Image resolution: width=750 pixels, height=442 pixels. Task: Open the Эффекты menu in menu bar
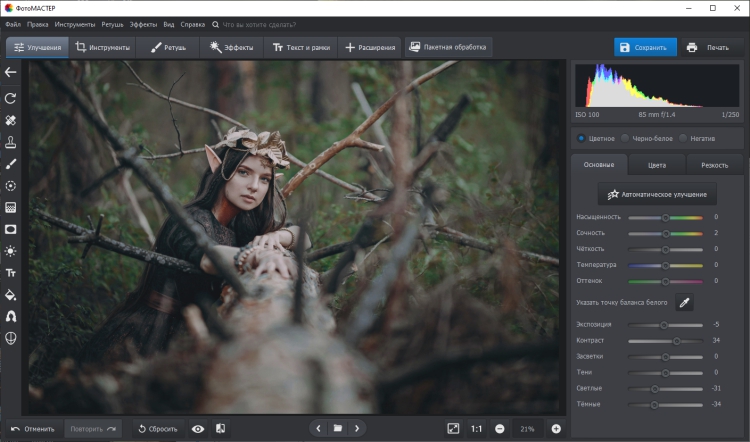pyautogui.click(x=142, y=23)
